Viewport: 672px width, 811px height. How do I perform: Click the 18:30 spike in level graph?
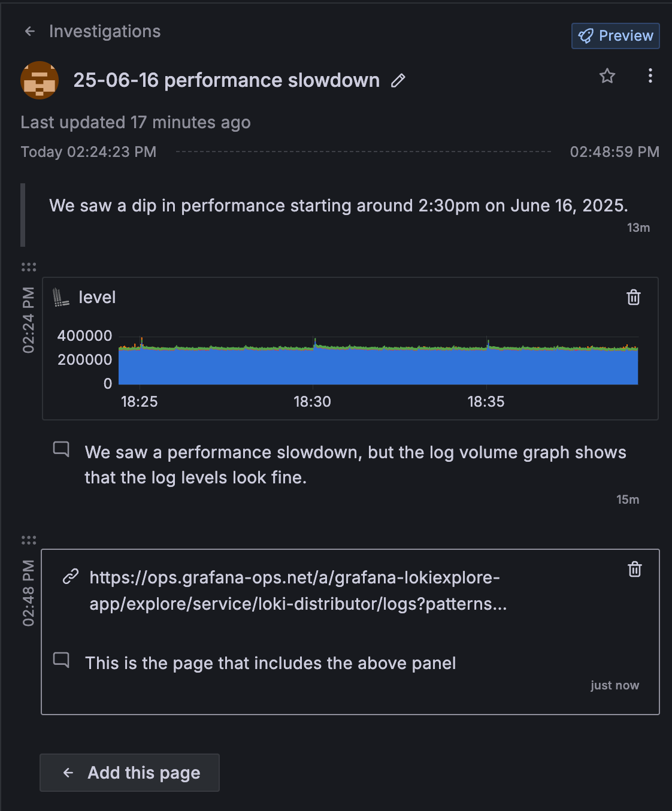pos(315,343)
